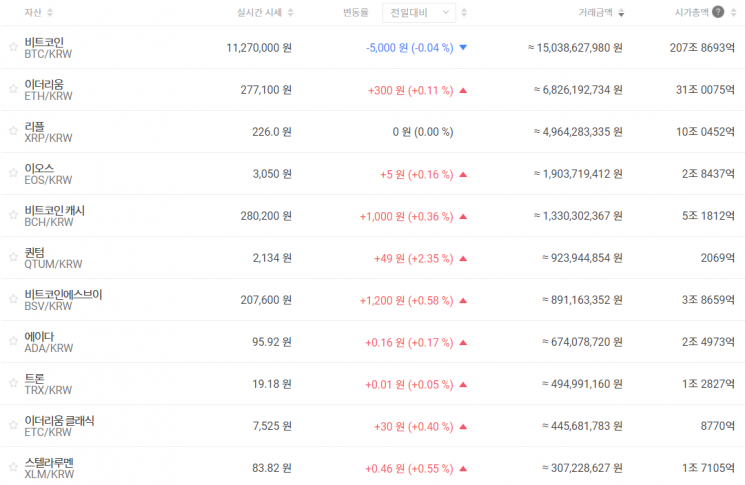745x485 pixels.
Task: Click the price 3,050 원
Action: [x=272, y=174]
